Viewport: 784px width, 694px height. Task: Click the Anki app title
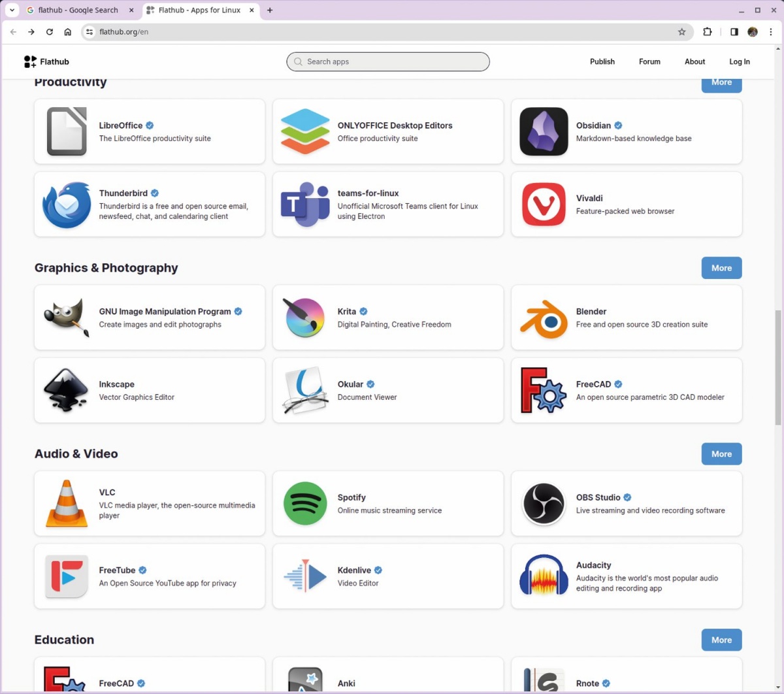coord(346,684)
